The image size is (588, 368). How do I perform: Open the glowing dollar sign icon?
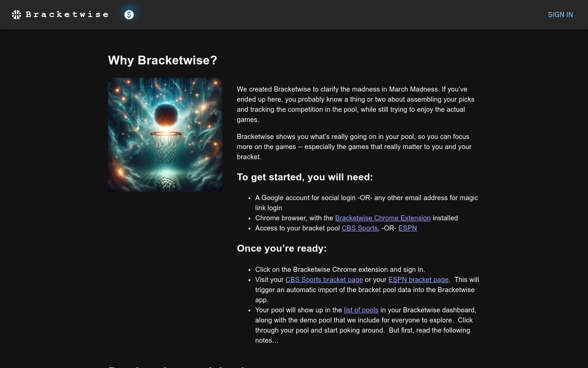129,15
